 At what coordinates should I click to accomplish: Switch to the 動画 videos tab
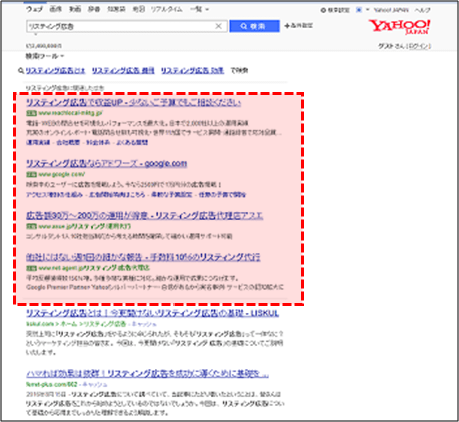pyautogui.click(x=75, y=9)
